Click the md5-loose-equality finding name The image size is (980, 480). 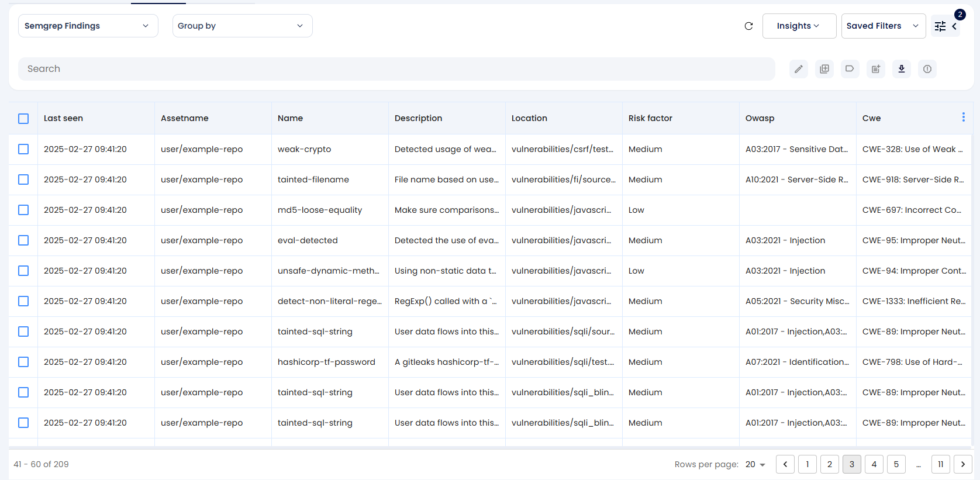[320, 210]
